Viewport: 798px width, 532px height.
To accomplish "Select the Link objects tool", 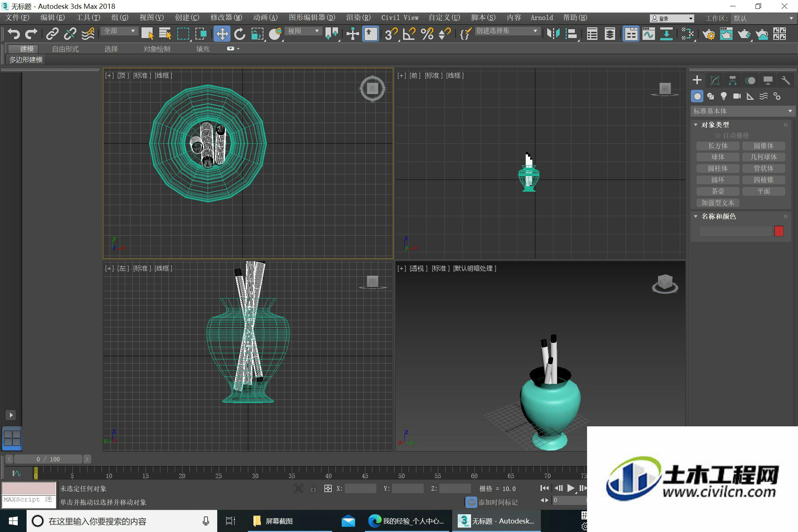I will click(x=52, y=34).
